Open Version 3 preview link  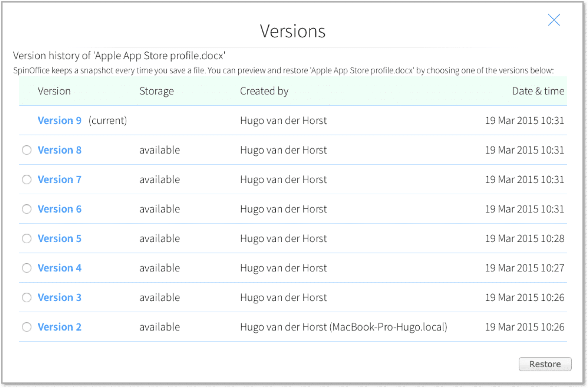59,297
